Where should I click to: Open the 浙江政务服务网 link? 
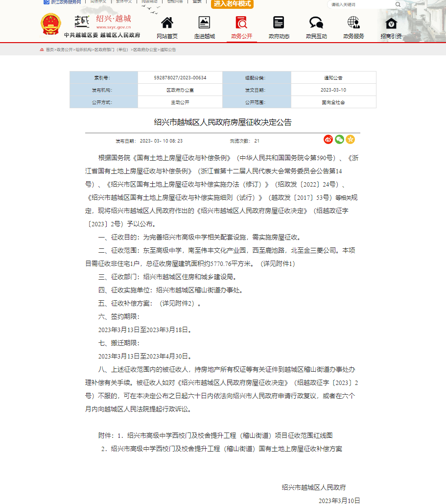click(66, 2)
